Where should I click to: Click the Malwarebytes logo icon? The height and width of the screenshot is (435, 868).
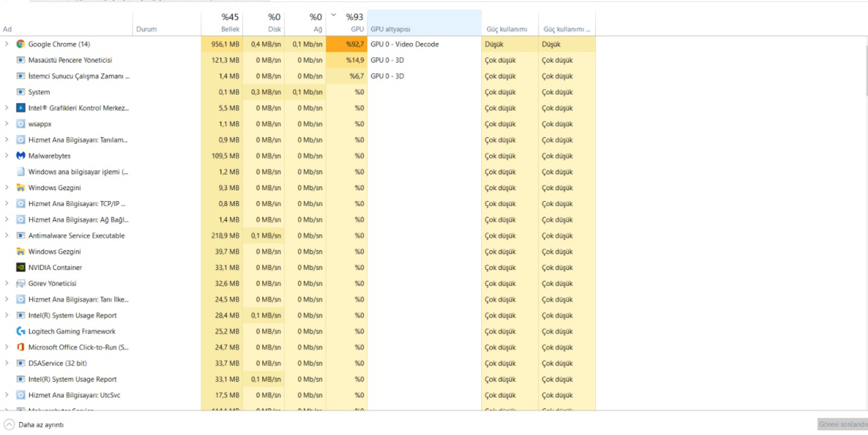point(20,155)
